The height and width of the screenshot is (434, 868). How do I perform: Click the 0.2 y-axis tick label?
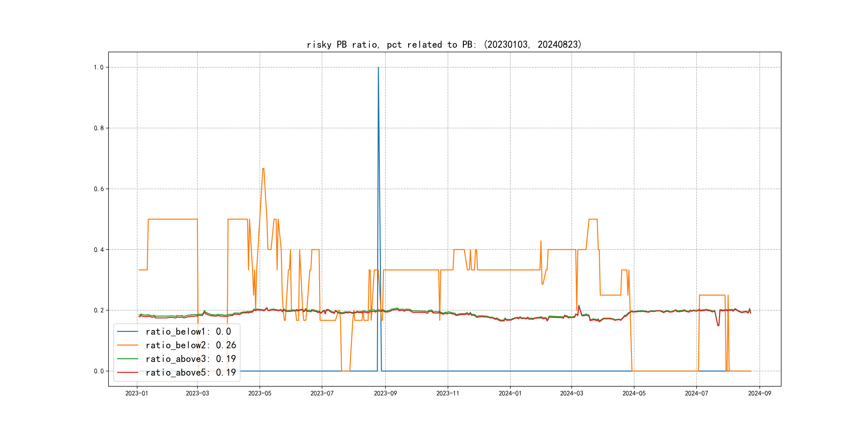pyautogui.click(x=98, y=310)
